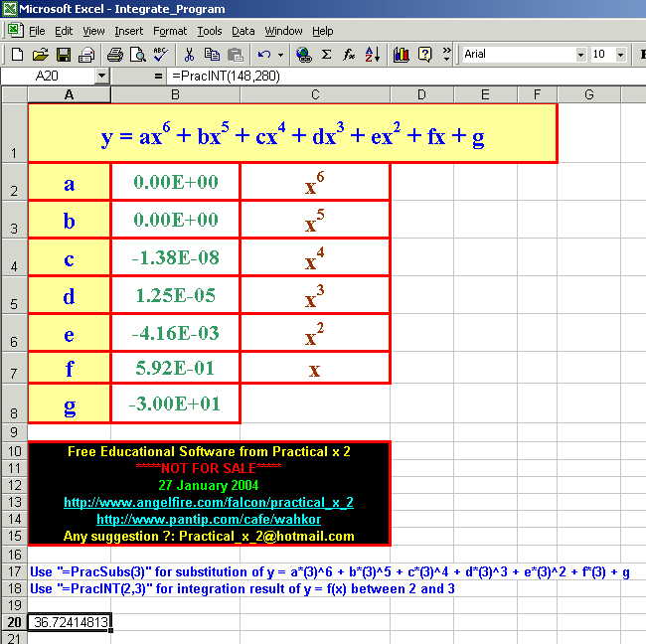646x644 pixels.
Task: Click the Sort Ascending icon
Action: (x=373, y=54)
